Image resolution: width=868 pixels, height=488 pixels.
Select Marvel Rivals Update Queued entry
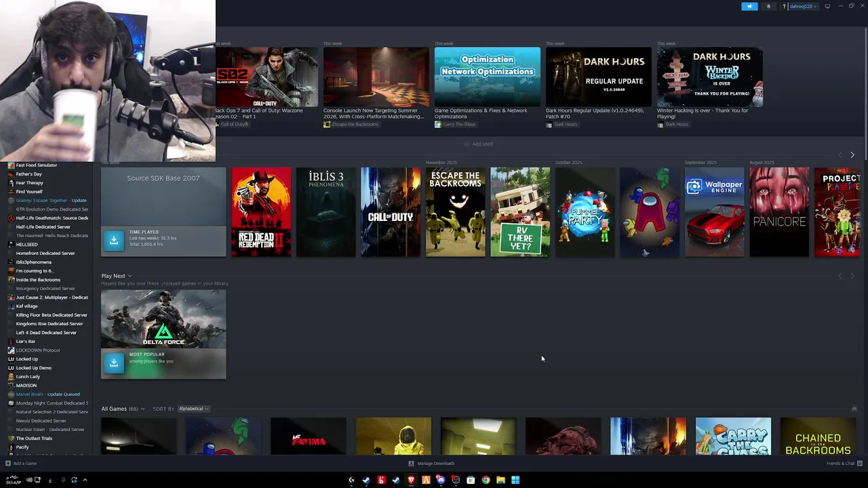pos(47,394)
